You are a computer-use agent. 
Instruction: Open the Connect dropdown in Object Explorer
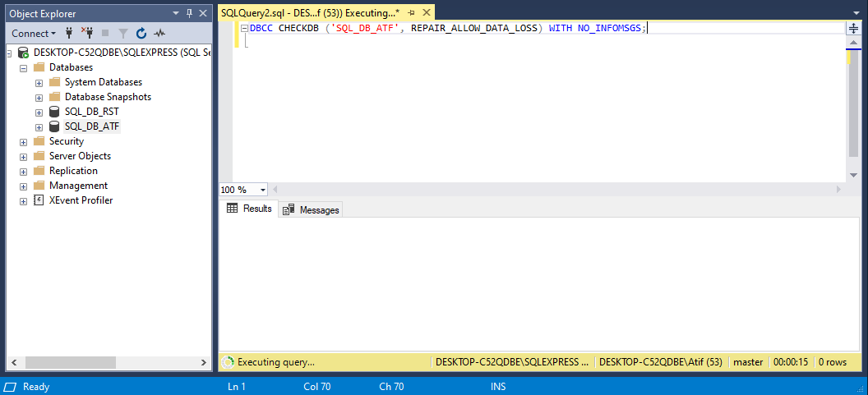[x=34, y=33]
